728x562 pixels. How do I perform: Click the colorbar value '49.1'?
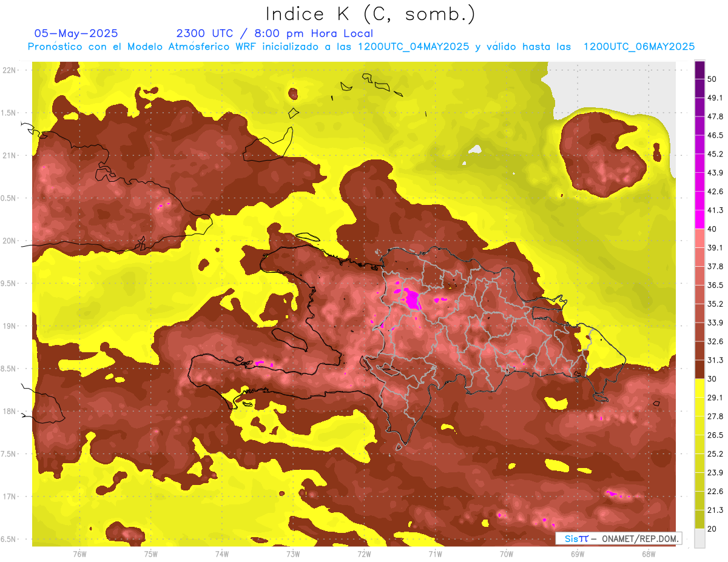715,98
